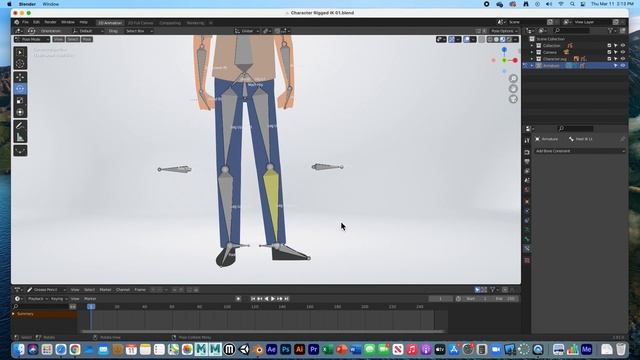Image resolution: width=640 pixels, height=360 pixels.
Task: Toggle visibility eye for Camera row
Action: (622, 52)
